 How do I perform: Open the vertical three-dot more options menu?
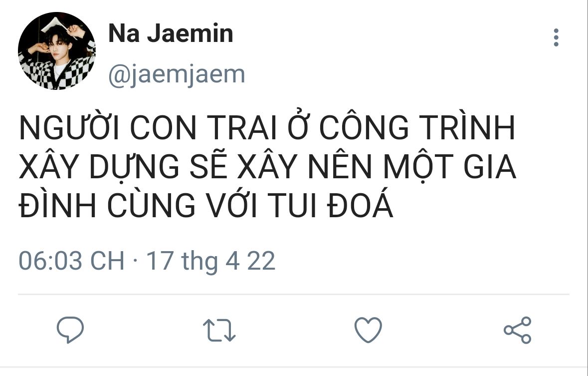coord(556,37)
